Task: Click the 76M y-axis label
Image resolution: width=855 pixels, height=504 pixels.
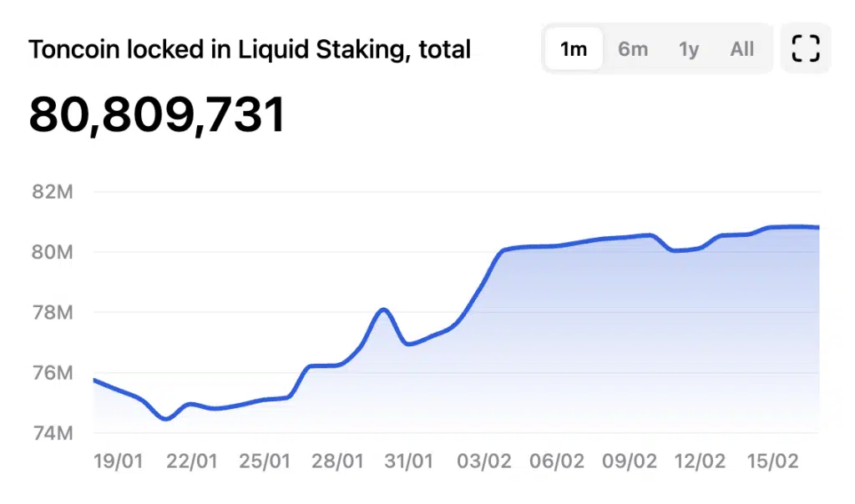Action: [x=53, y=373]
